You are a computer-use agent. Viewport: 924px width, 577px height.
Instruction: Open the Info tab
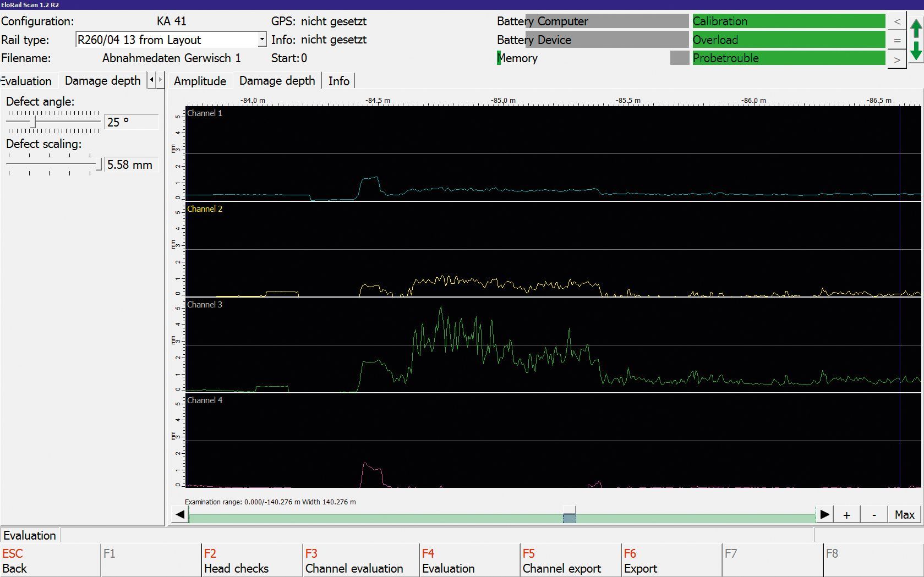(338, 81)
